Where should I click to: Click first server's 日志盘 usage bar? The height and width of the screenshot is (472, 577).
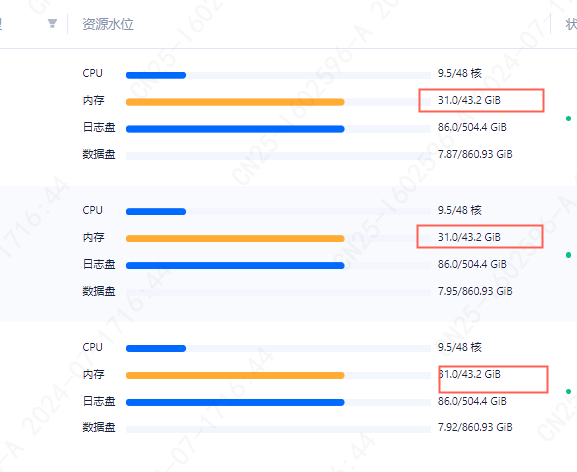278,129
